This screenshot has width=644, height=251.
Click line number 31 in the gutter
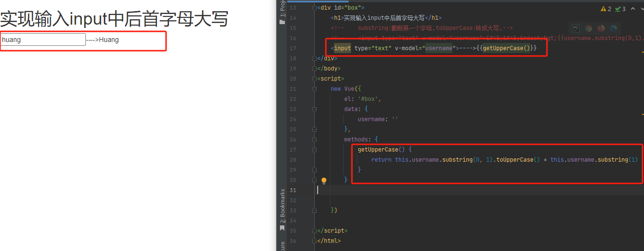pos(293,190)
